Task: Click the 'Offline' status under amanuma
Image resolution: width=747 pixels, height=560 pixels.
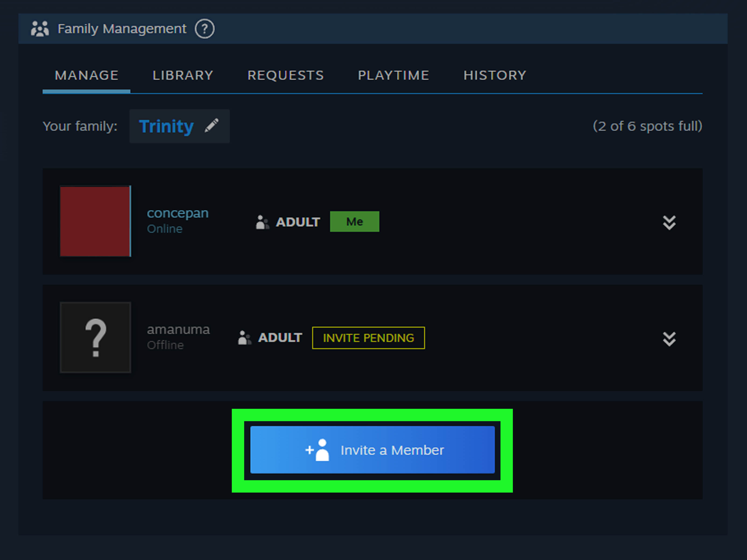Action: point(166,345)
